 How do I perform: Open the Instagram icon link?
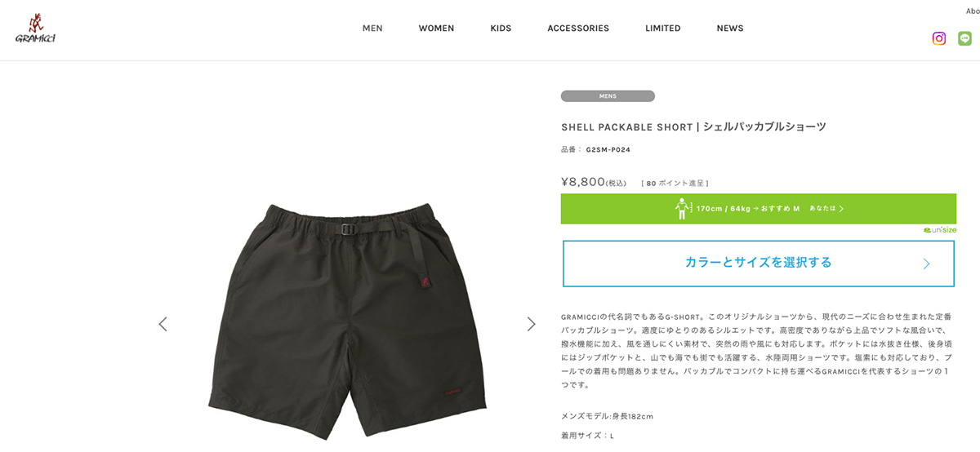(x=939, y=38)
